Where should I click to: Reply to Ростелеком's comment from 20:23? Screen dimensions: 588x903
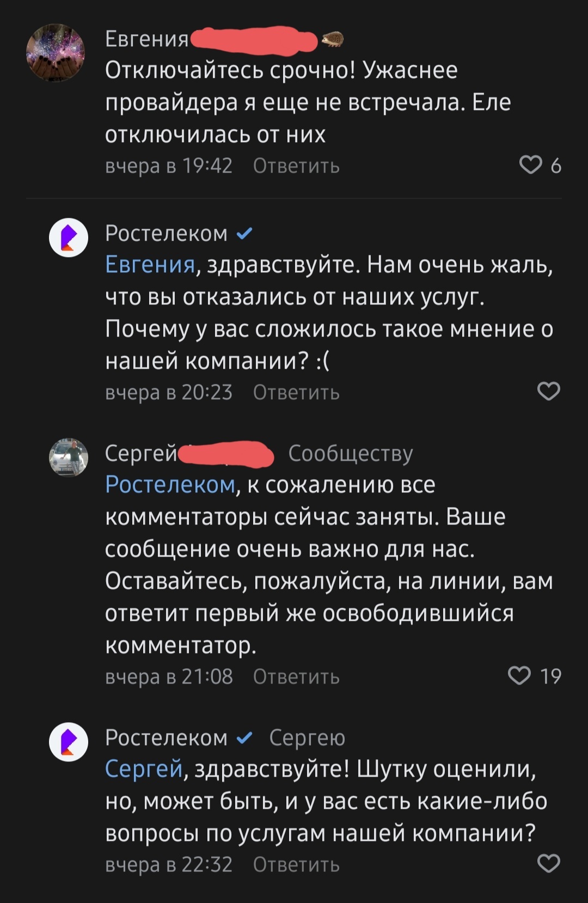296,393
